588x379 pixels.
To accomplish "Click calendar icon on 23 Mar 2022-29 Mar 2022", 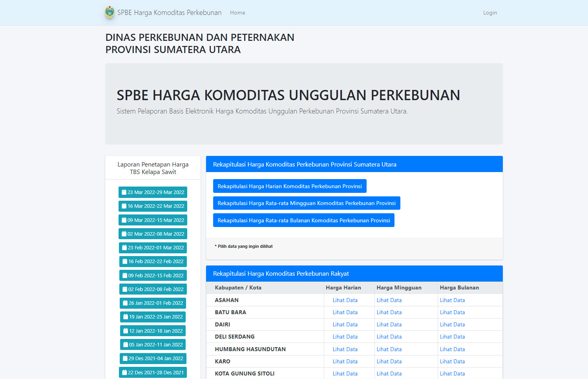I will pos(124,192).
